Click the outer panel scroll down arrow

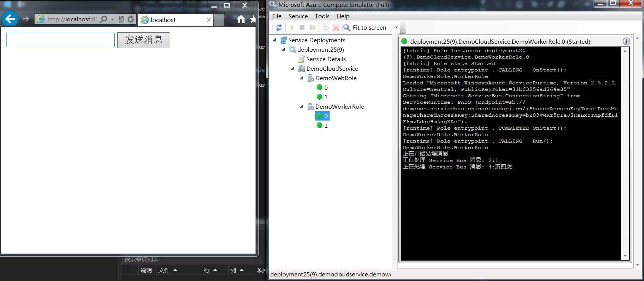(x=637, y=265)
